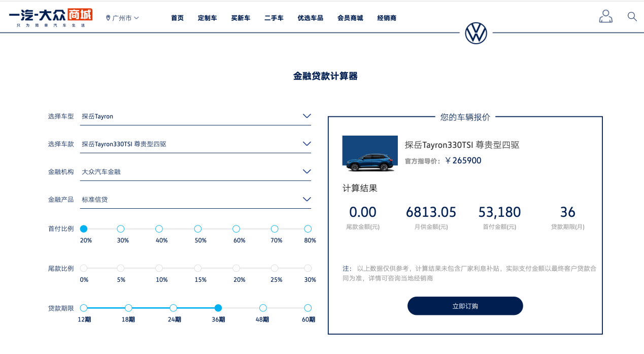The width and height of the screenshot is (644, 354).
Task: Set loan term to 12期
Action: 84,308
